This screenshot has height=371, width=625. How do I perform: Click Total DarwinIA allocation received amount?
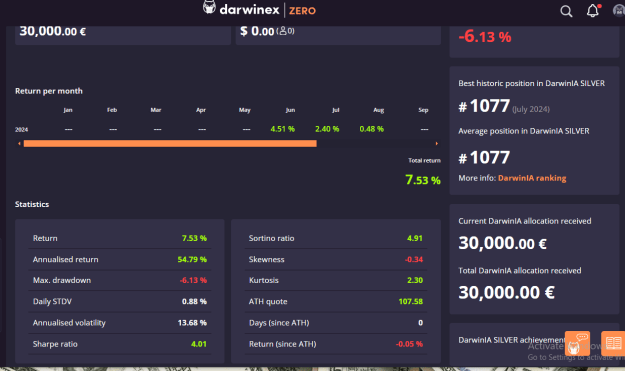click(506, 292)
